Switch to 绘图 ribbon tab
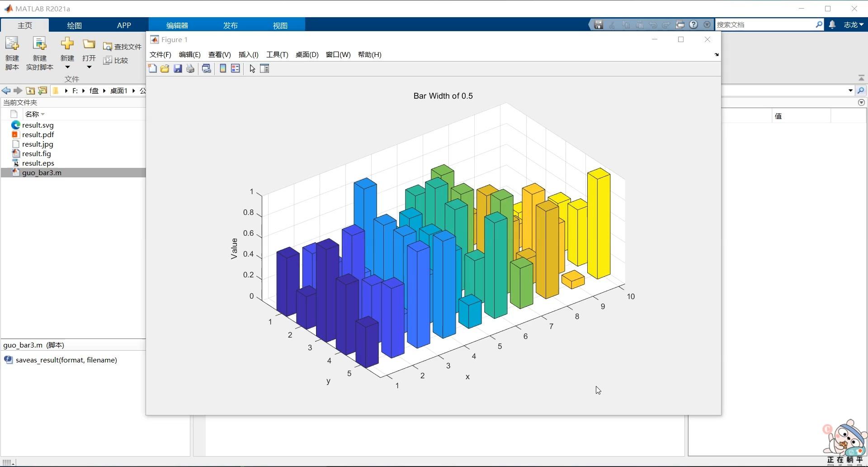The image size is (868, 467). [x=74, y=25]
